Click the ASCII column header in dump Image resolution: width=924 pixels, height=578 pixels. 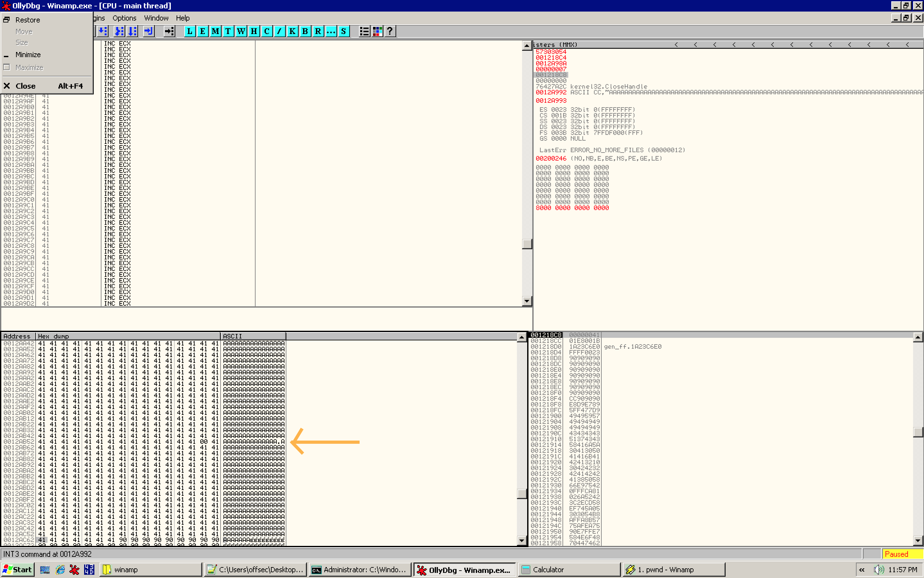tap(253, 336)
